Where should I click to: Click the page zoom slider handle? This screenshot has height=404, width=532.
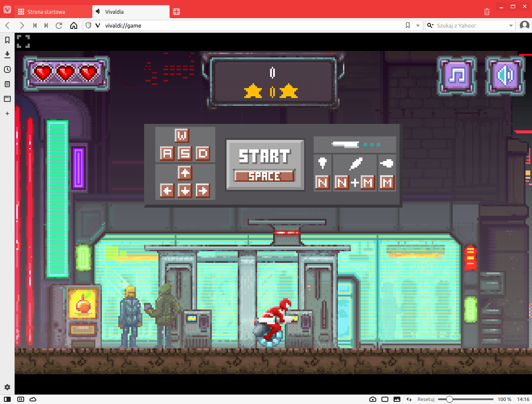tap(450, 399)
